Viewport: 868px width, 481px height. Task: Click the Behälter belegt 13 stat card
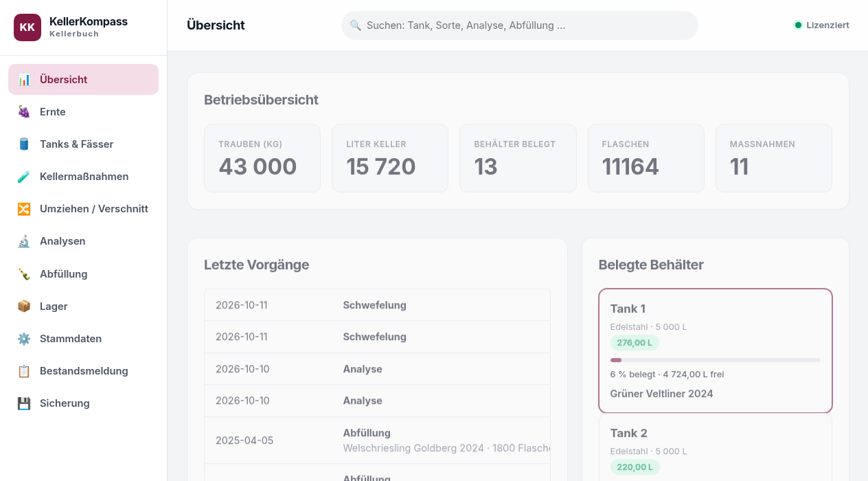(x=518, y=158)
